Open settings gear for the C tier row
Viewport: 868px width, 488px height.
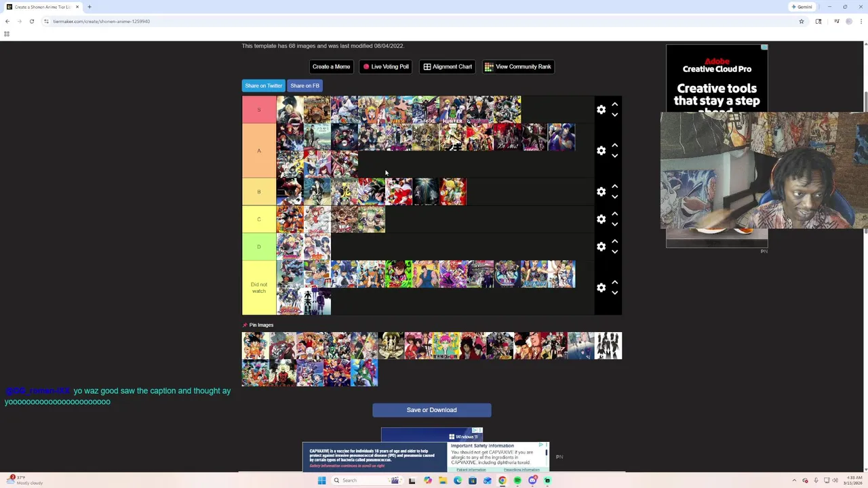601,219
